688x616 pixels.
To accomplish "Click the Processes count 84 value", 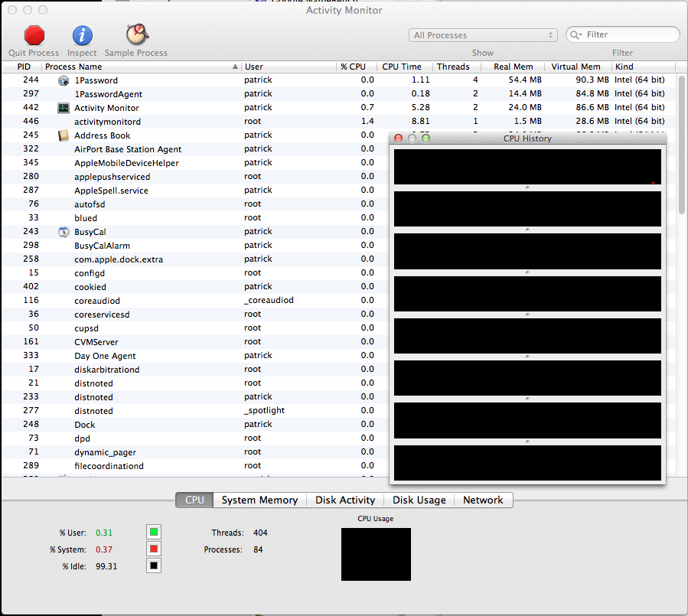I will pyautogui.click(x=258, y=549).
